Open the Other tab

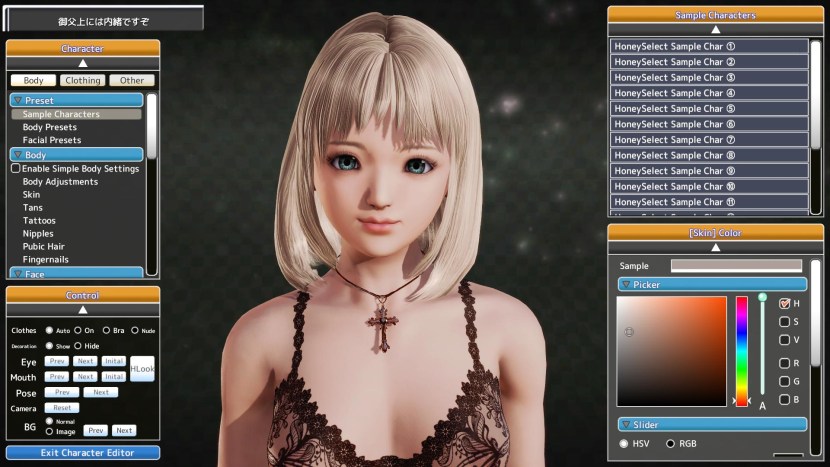click(x=132, y=80)
